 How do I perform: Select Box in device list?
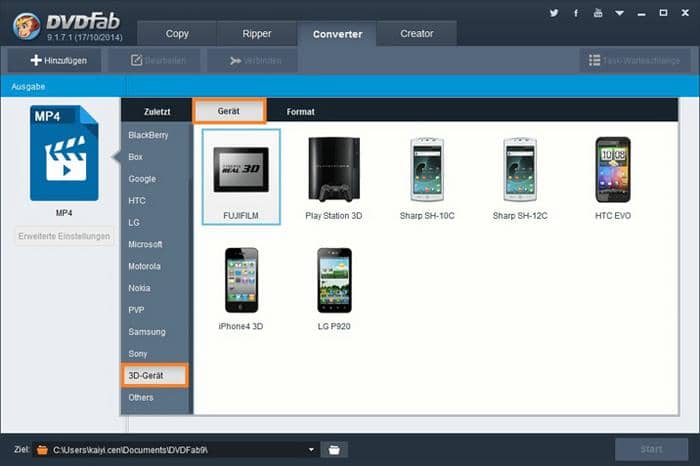[x=136, y=157]
